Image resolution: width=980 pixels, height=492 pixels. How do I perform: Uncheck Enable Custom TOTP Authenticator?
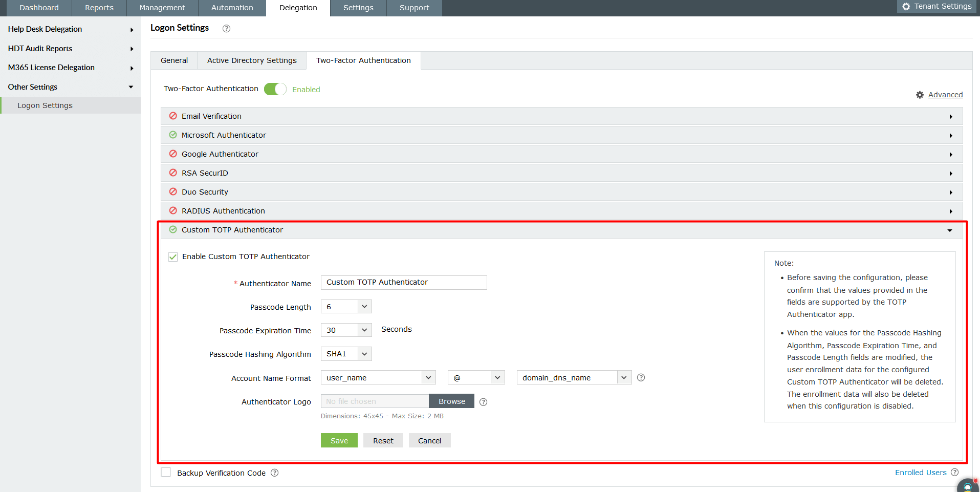pos(172,256)
